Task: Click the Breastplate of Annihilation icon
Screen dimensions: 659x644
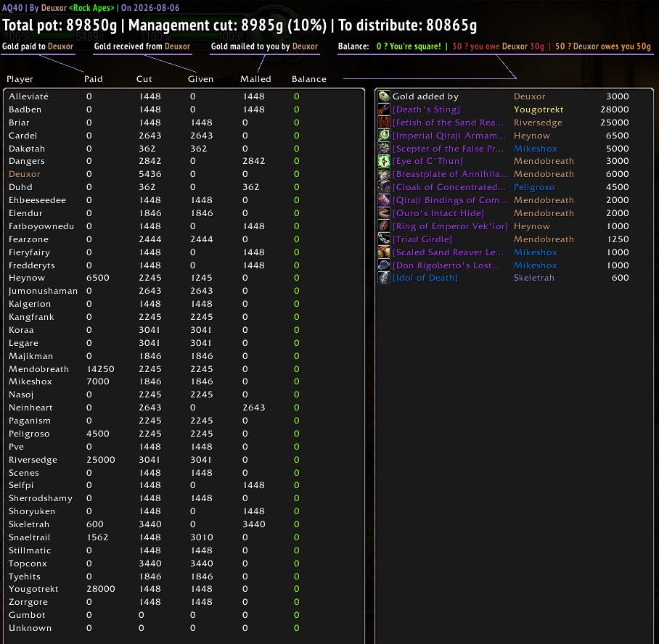Action: (x=384, y=174)
